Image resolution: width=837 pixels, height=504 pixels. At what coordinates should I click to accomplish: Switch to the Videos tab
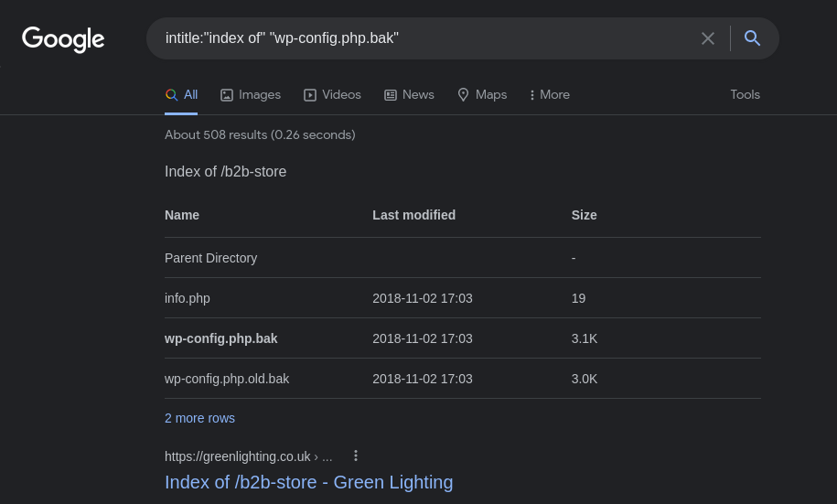(332, 95)
